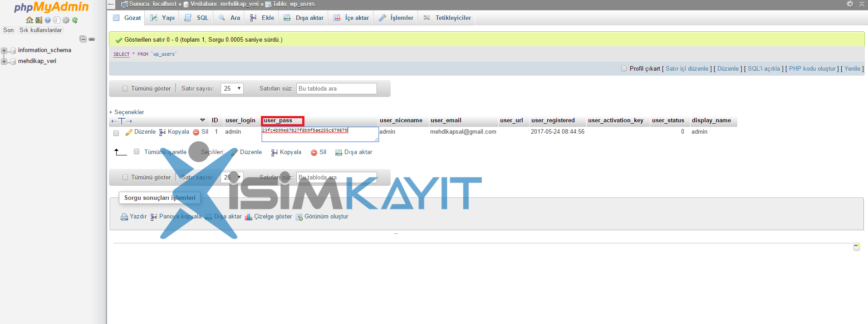Screen dimensions: 868x324
Task: Click the information_schema database cylinder icon
Action: (13, 51)
